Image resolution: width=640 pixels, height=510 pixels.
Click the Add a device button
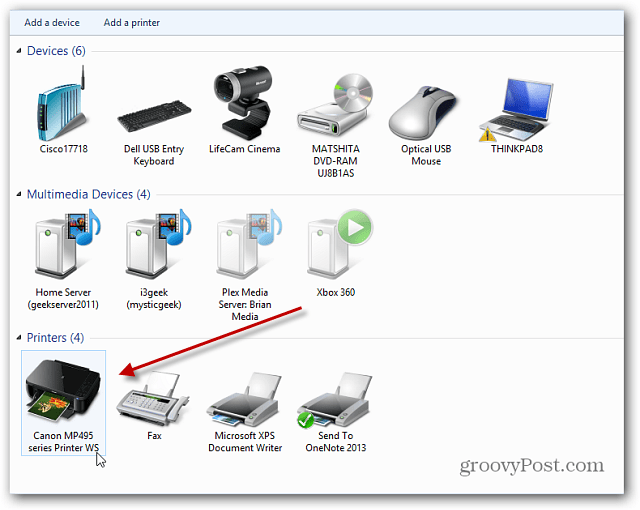[x=52, y=22]
